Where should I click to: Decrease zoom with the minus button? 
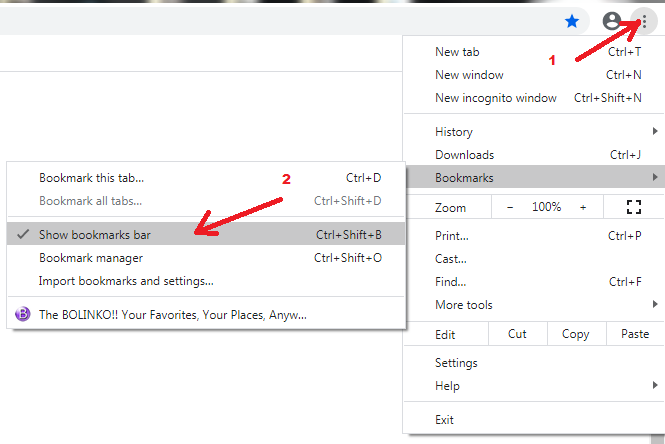[x=510, y=207]
